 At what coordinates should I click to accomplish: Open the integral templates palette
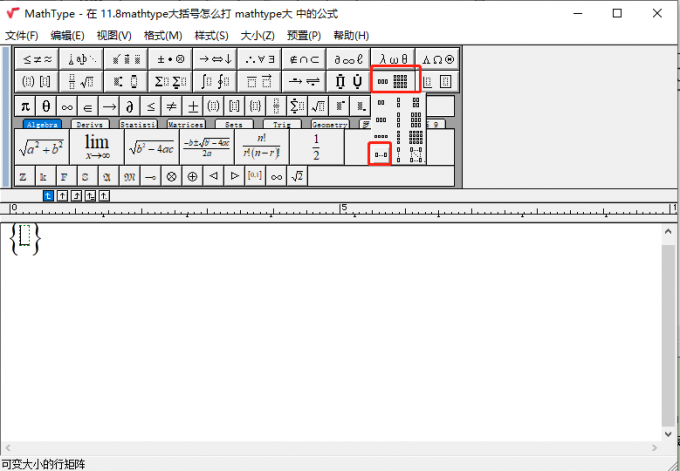[215, 81]
